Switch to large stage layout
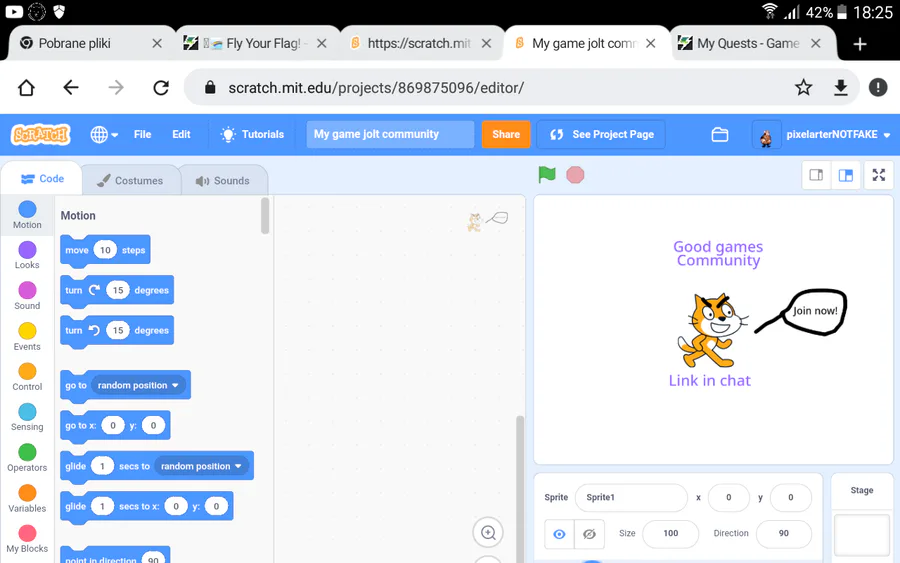The height and width of the screenshot is (563, 900). pyautogui.click(x=845, y=175)
